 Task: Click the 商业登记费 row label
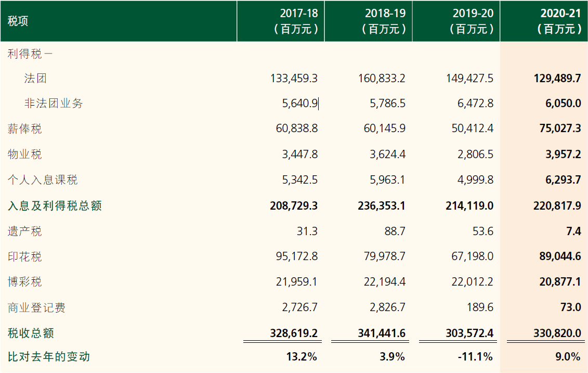point(36,308)
